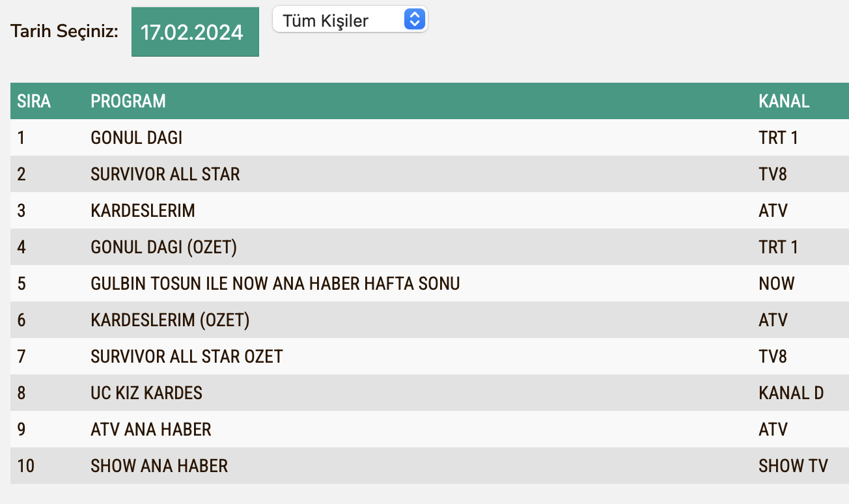Select the GONUL DAGI program row
The height and width of the screenshot is (504, 849).
click(137, 138)
